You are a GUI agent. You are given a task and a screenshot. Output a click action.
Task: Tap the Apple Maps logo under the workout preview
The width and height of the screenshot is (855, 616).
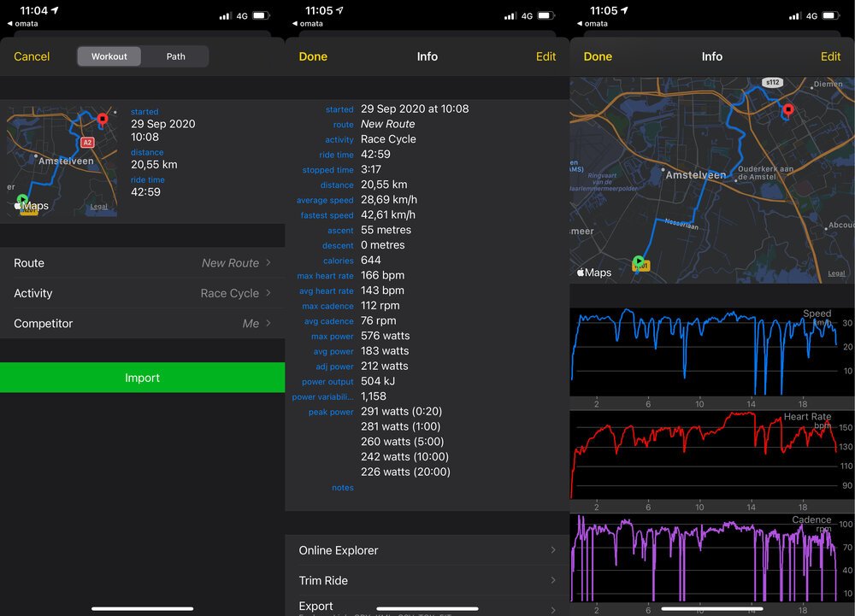(x=32, y=206)
